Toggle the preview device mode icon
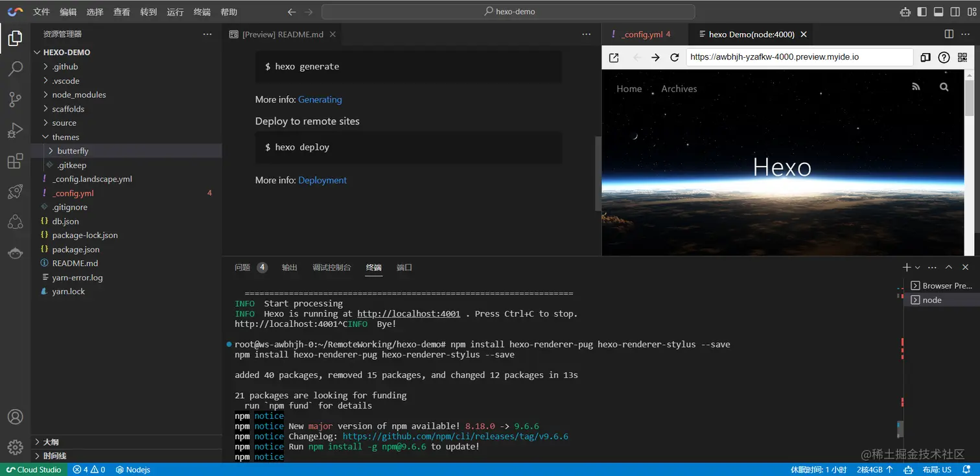Viewport: 980px width, 476px height. [x=926, y=57]
